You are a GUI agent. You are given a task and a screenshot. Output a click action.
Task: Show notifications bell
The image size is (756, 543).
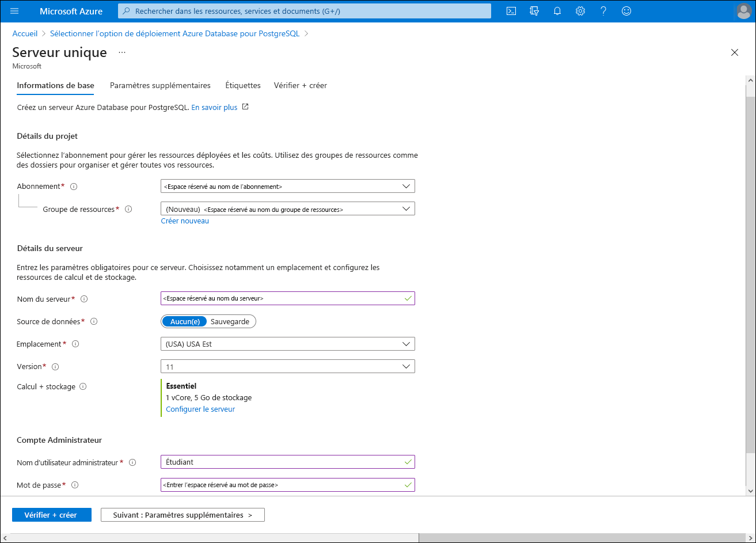click(557, 11)
